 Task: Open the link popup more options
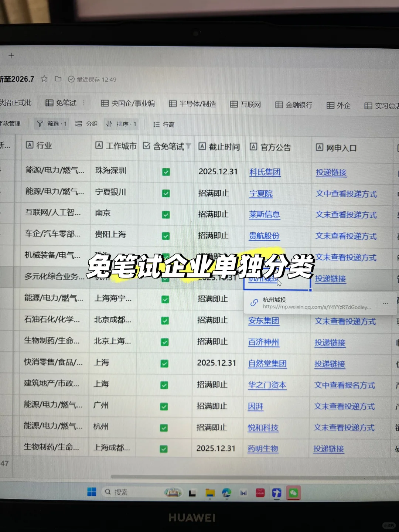coord(386,303)
